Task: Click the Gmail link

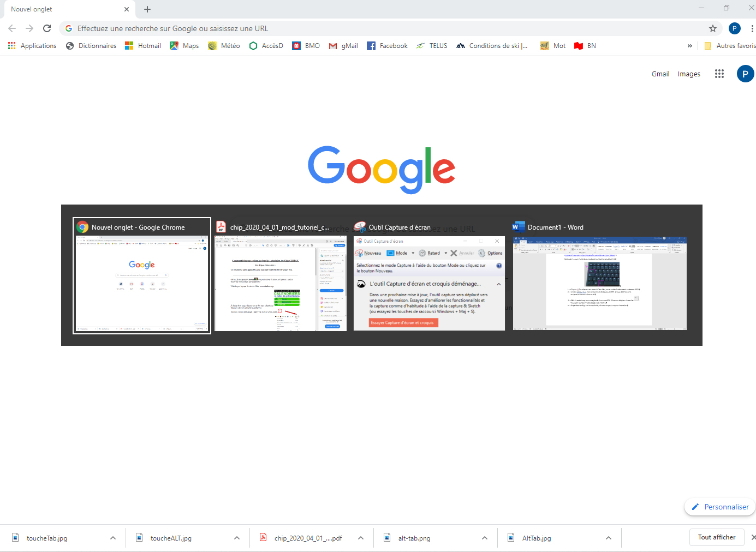Action: (x=660, y=74)
